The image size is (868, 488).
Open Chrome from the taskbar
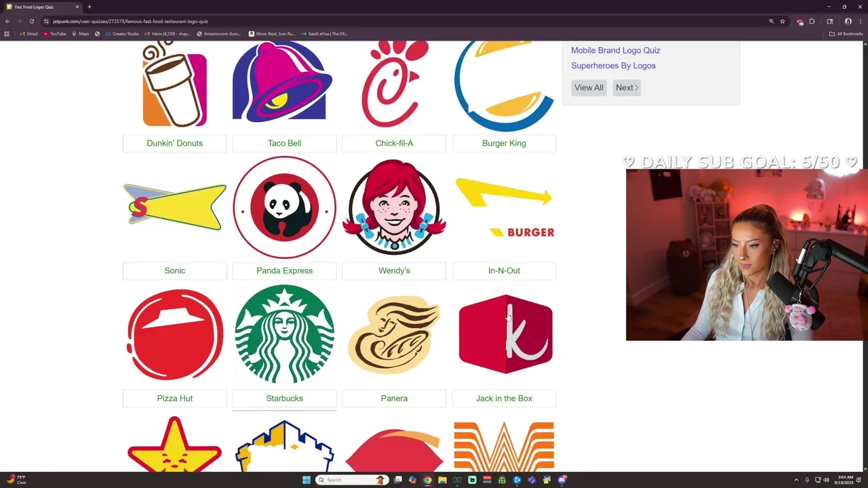[x=427, y=480]
